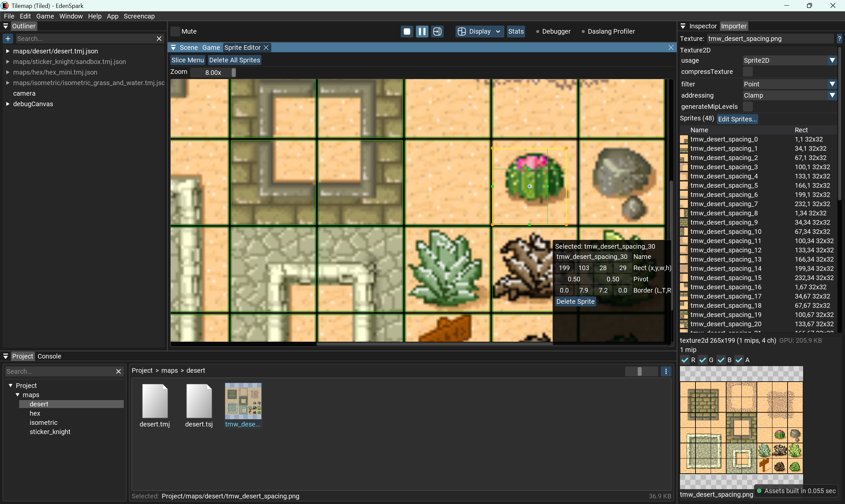Click the EdenSpark app logo

(x=5, y=5)
